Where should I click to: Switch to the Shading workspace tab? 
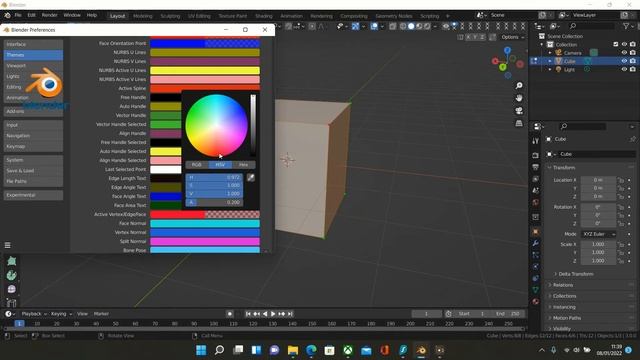[264, 16]
